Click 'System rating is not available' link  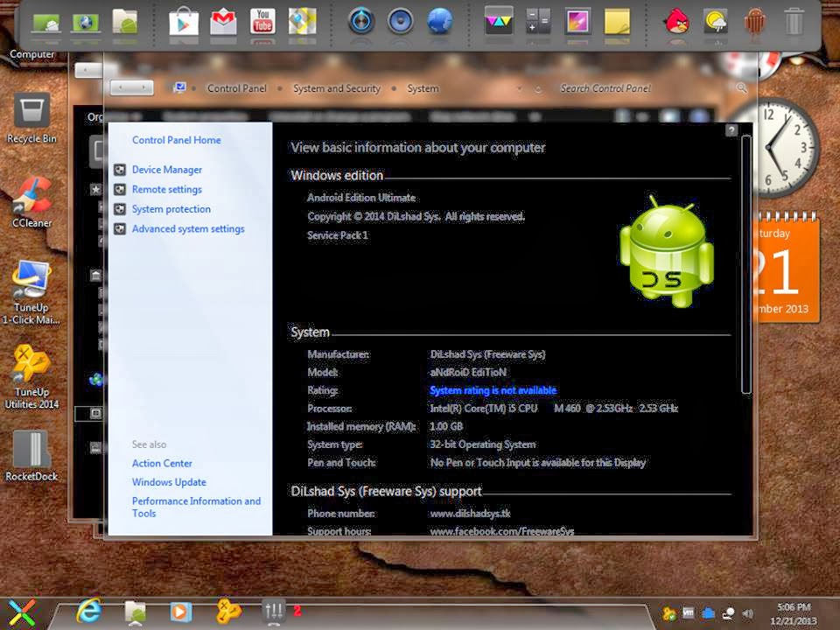493,390
